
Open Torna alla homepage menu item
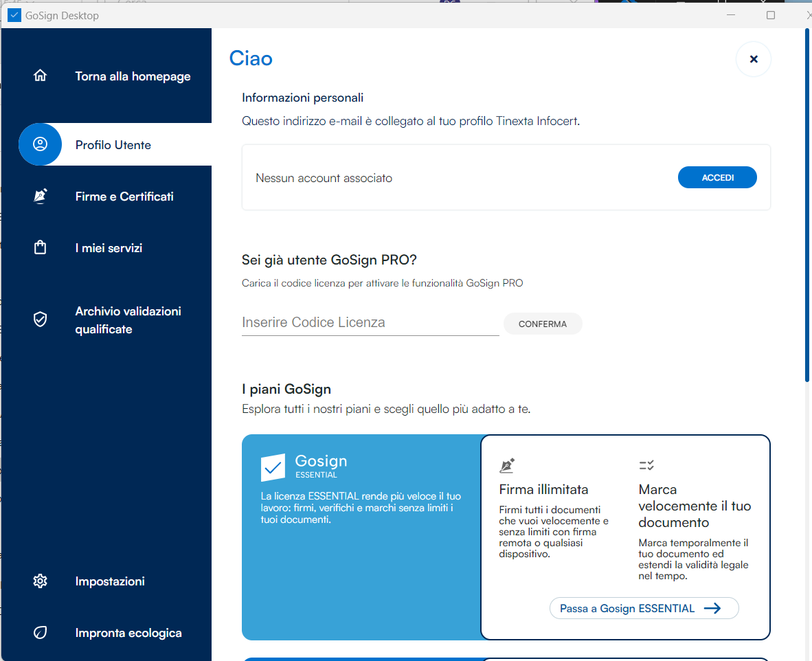[133, 76]
